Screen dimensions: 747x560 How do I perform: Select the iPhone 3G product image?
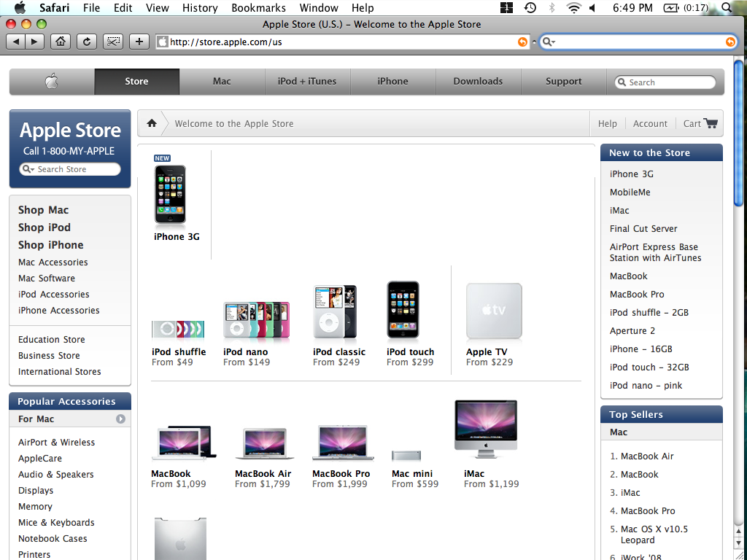(x=170, y=194)
